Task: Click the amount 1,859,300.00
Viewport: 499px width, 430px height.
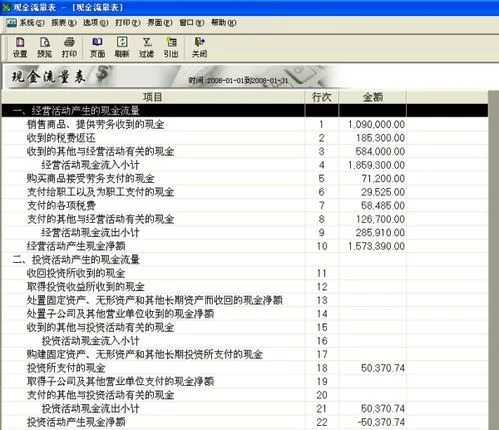Action: [x=376, y=165]
